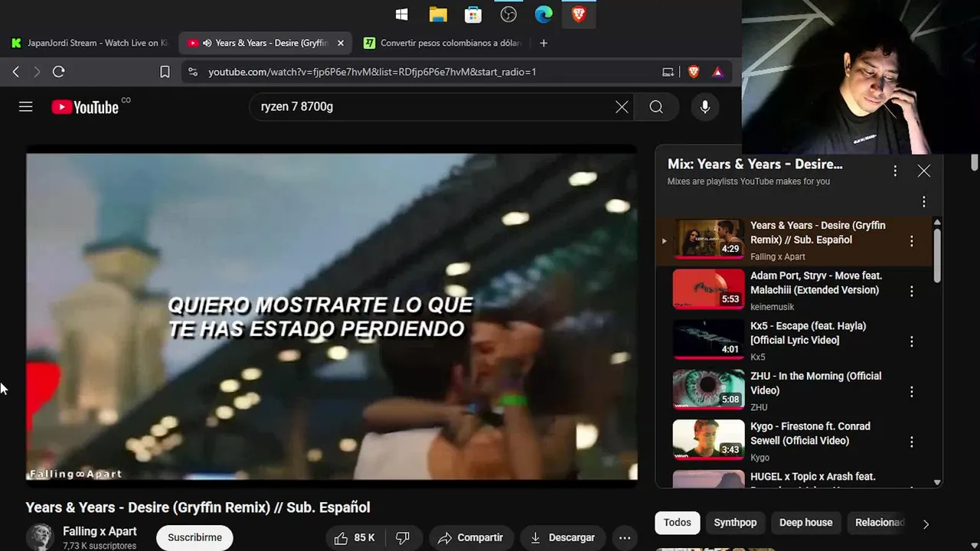Image resolution: width=980 pixels, height=551 pixels.
Task: Click the video player to pause
Action: (x=332, y=316)
